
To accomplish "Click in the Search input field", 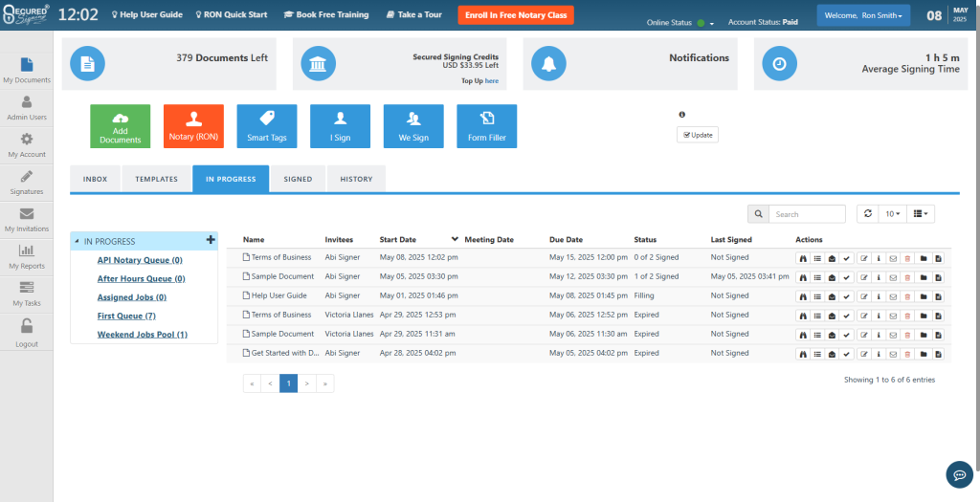I will [807, 214].
